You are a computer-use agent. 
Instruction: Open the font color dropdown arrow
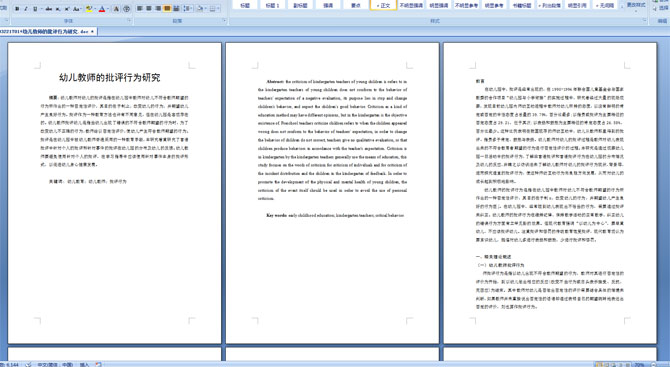pos(108,9)
